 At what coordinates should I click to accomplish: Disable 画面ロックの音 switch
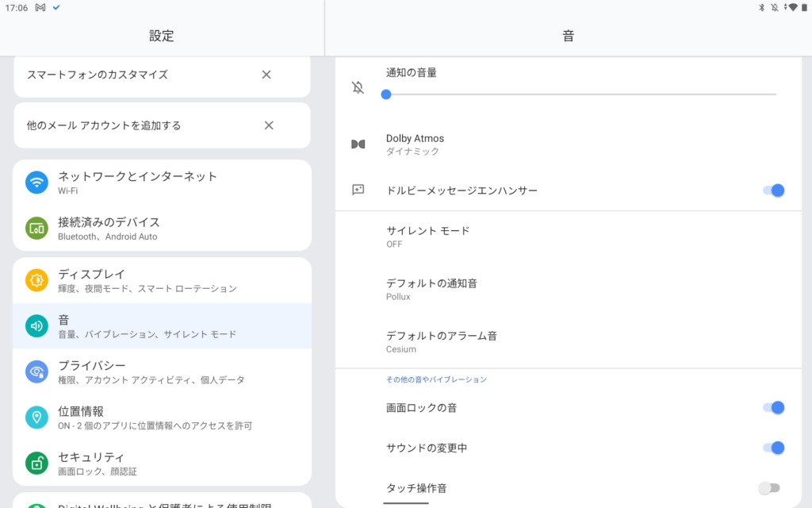[x=772, y=408]
